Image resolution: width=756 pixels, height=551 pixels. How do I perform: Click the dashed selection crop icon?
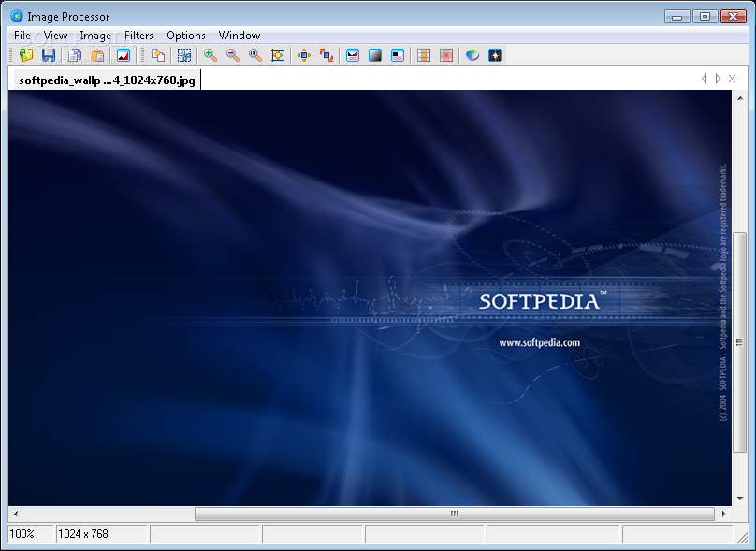183,55
